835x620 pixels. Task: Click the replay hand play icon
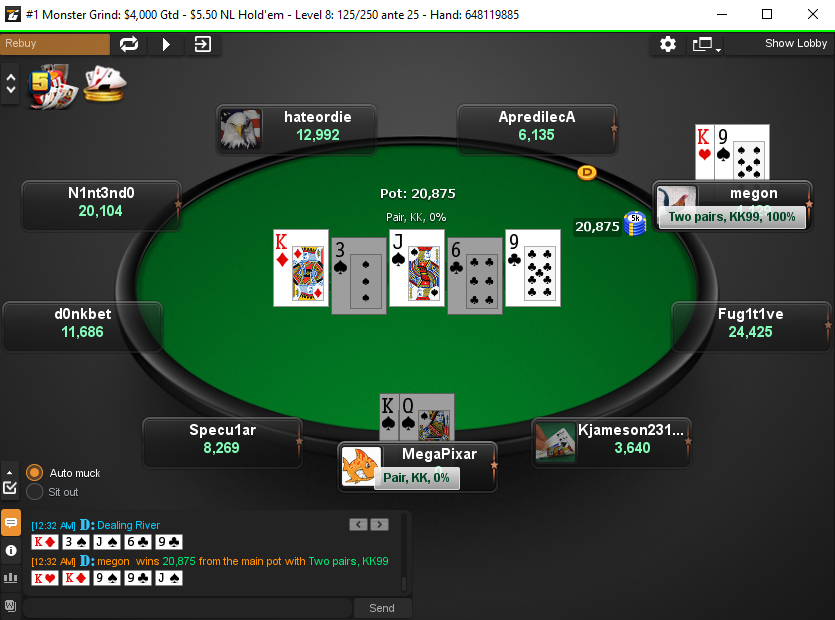coord(166,44)
